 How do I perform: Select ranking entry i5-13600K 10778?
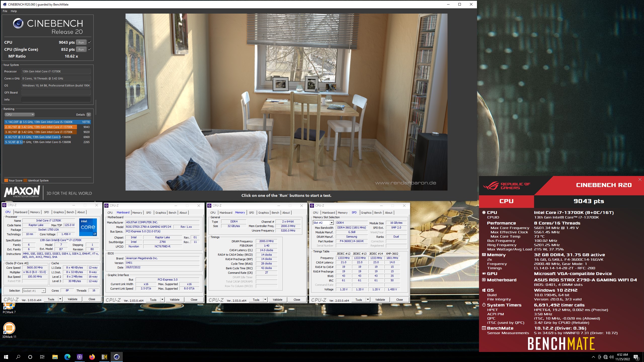[x=47, y=122]
